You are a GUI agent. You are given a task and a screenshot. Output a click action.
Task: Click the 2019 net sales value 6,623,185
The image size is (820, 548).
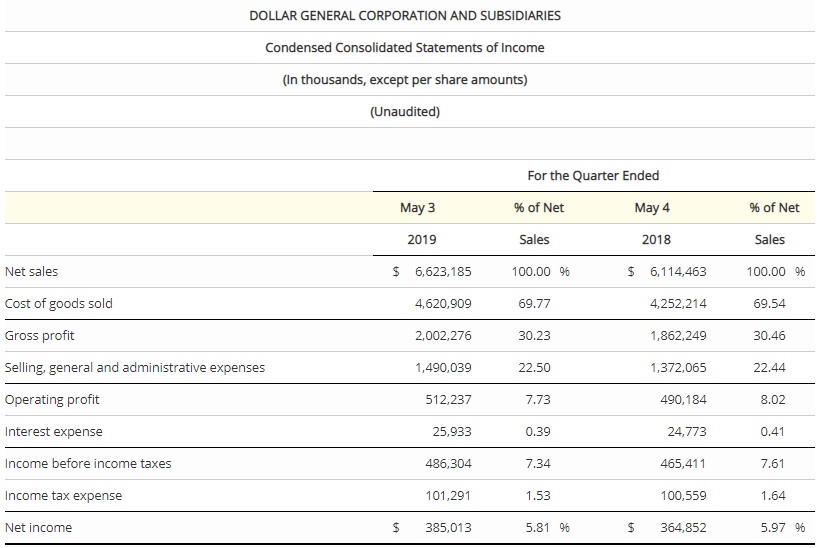442,271
